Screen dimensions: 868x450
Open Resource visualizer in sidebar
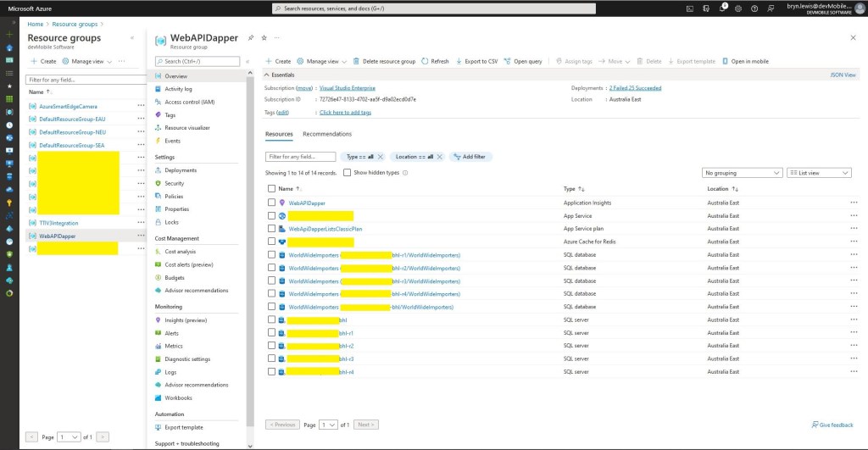coord(186,128)
